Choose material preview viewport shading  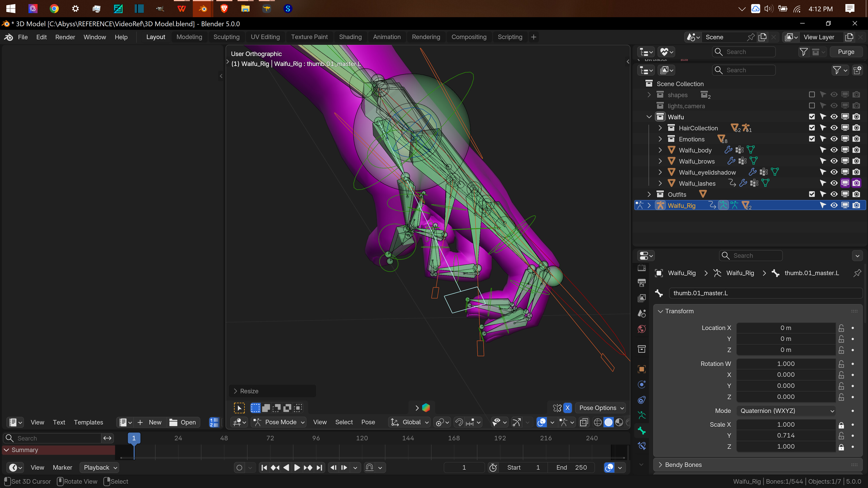pyautogui.click(x=619, y=422)
